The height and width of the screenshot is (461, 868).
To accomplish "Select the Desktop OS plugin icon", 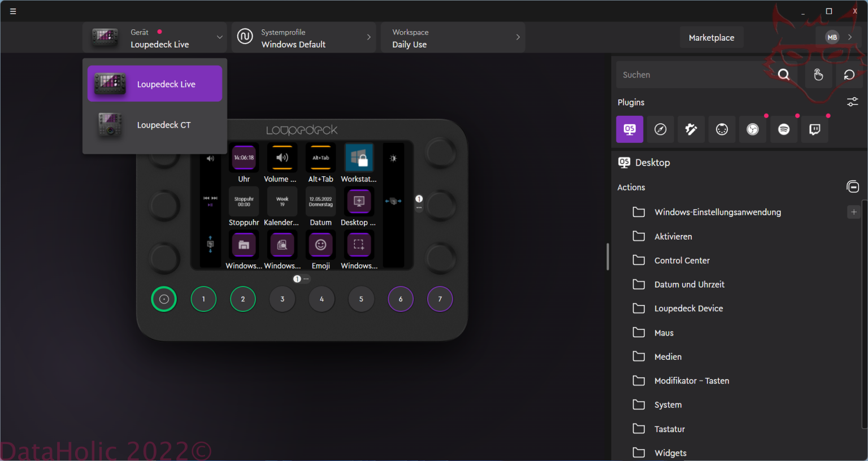I will tap(630, 129).
